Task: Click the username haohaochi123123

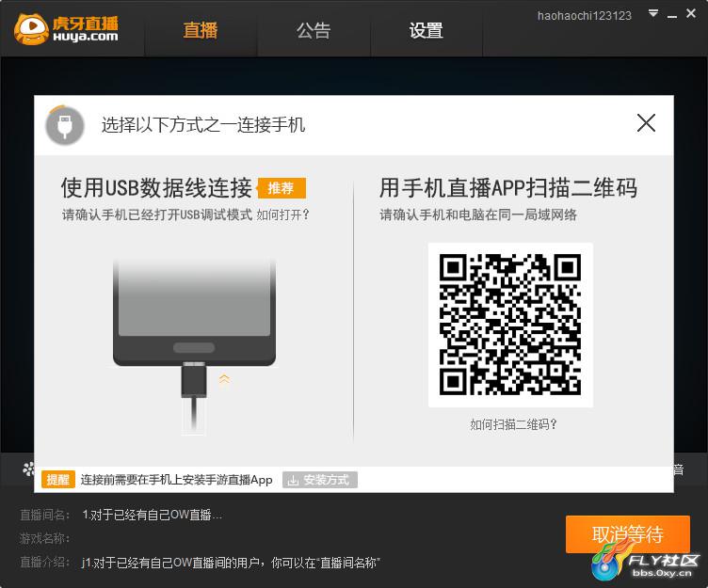Action: tap(584, 16)
